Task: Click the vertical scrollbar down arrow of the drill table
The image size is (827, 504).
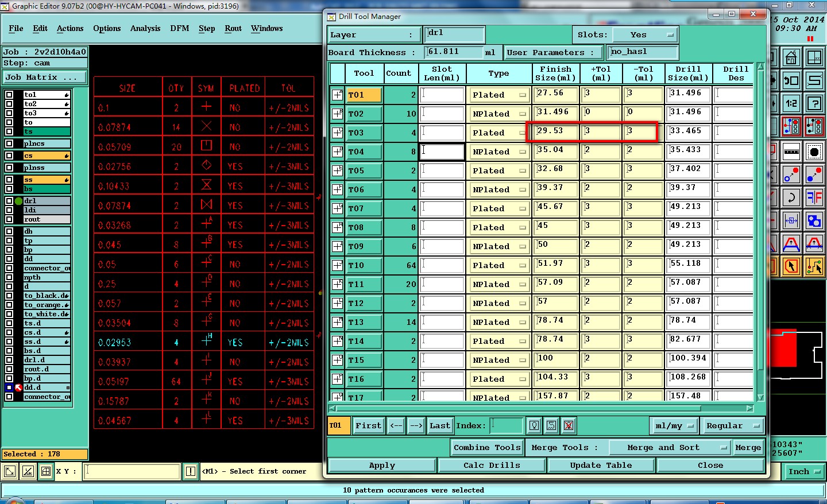Action: click(x=760, y=397)
